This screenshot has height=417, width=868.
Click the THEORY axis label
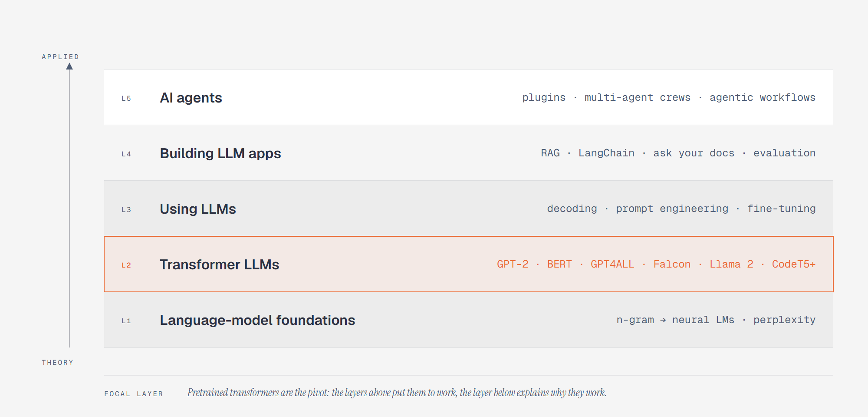click(58, 363)
